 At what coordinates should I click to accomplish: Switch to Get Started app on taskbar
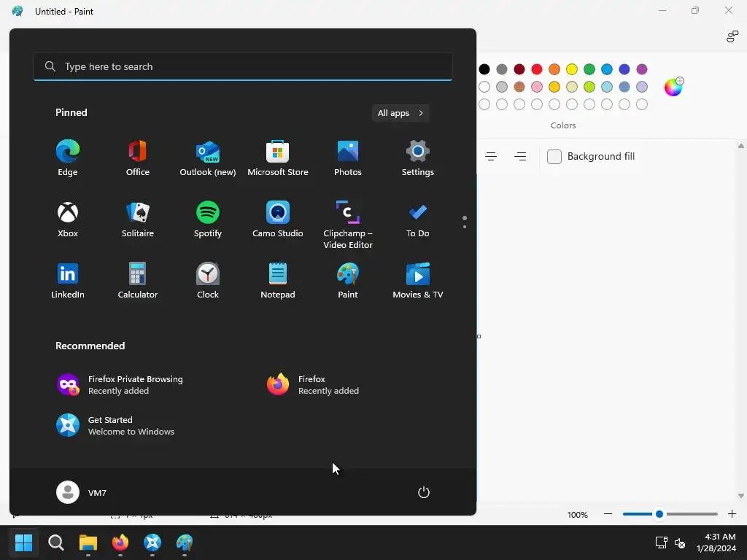pyautogui.click(x=152, y=542)
